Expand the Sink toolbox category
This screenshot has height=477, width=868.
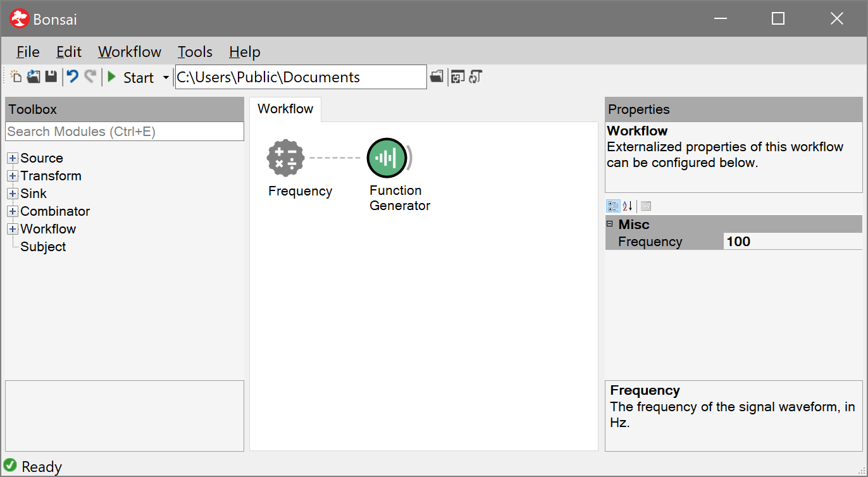pyautogui.click(x=13, y=194)
